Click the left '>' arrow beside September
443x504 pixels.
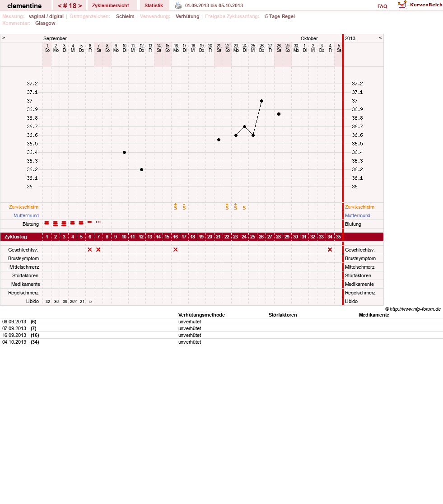pyautogui.click(x=4, y=38)
